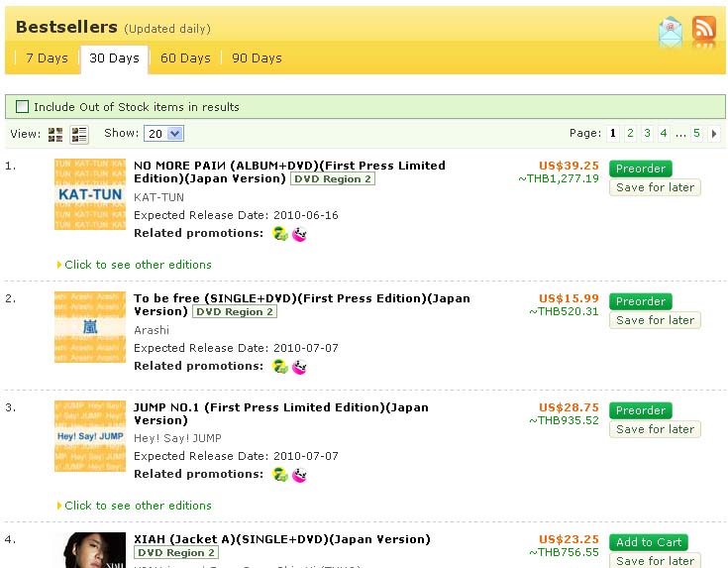Save To be free for later
The height and width of the screenshot is (568, 728).
[x=655, y=320]
